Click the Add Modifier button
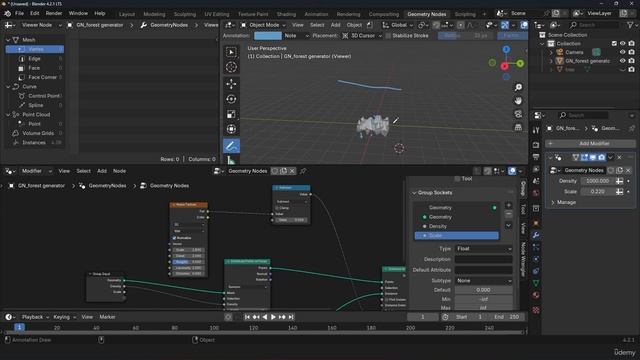The height and width of the screenshot is (360, 640). [x=590, y=144]
